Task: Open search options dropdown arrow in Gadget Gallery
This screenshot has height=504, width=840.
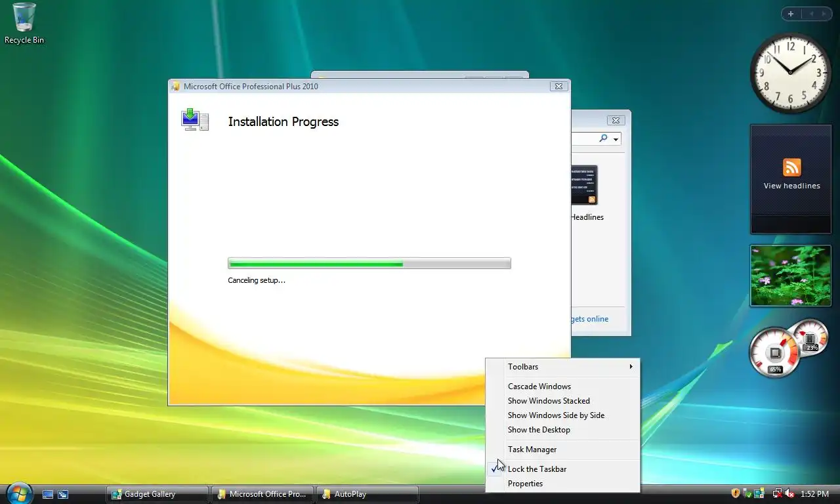Action: coord(616,139)
